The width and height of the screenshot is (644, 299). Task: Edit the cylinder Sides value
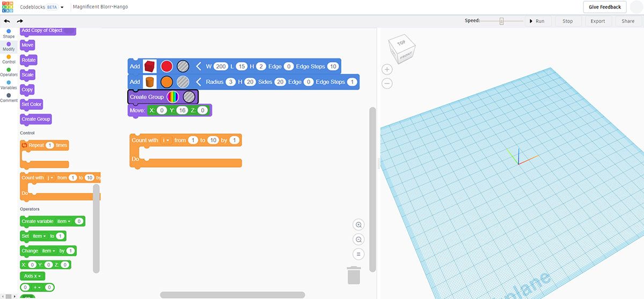click(280, 82)
